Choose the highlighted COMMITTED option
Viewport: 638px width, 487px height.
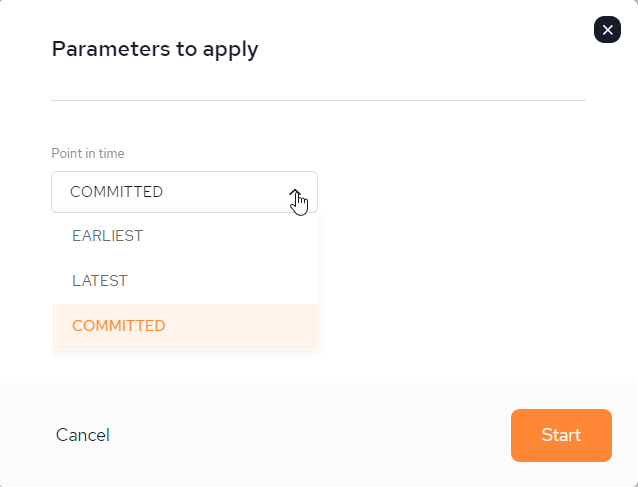click(x=184, y=326)
